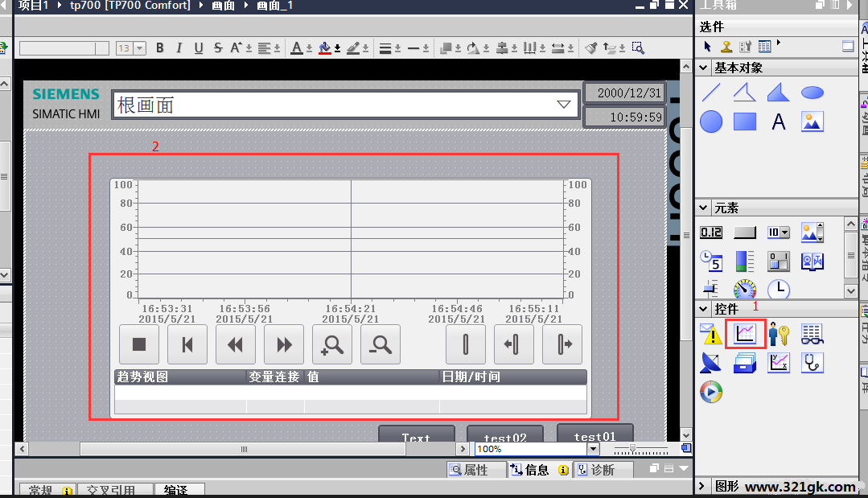Image resolution: width=868 pixels, height=498 pixels.
Task: Select the Switch element in toolbox
Action: tap(779, 261)
